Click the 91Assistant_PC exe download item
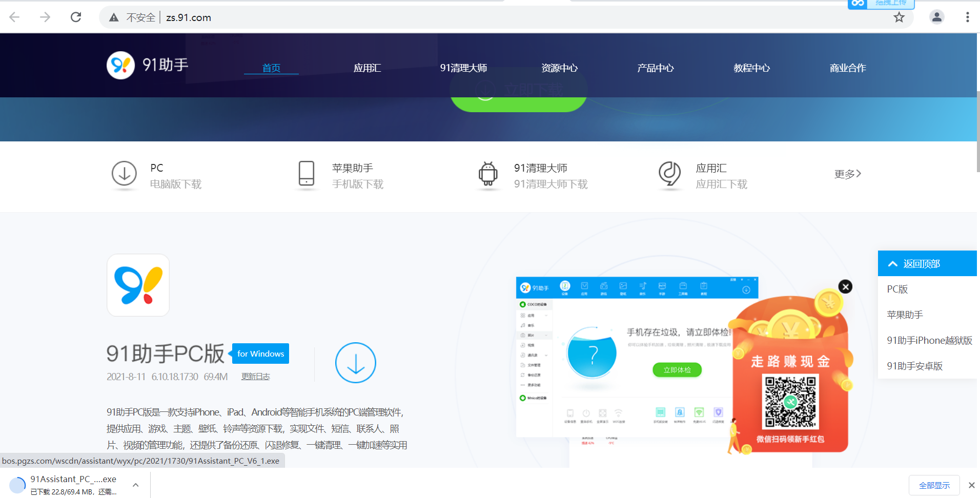The width and height of the screenshot is (980, 498). [x=73, y=485]
